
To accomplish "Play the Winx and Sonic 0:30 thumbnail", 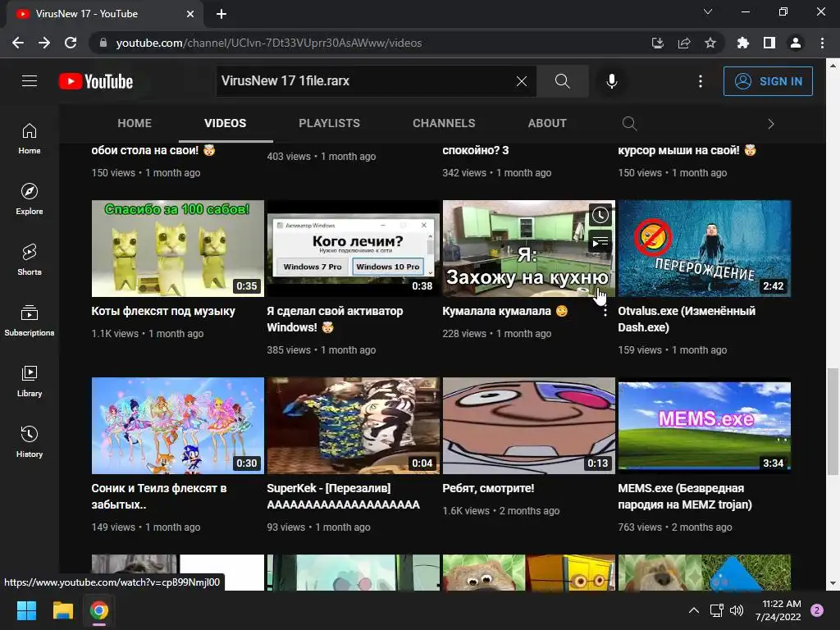I will point(178,426).
